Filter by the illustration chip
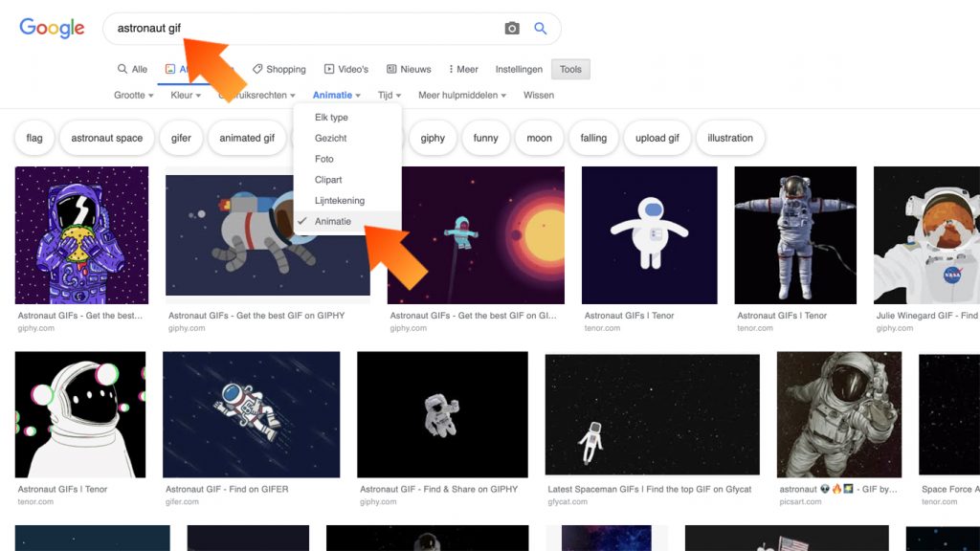 click(730, 138)
